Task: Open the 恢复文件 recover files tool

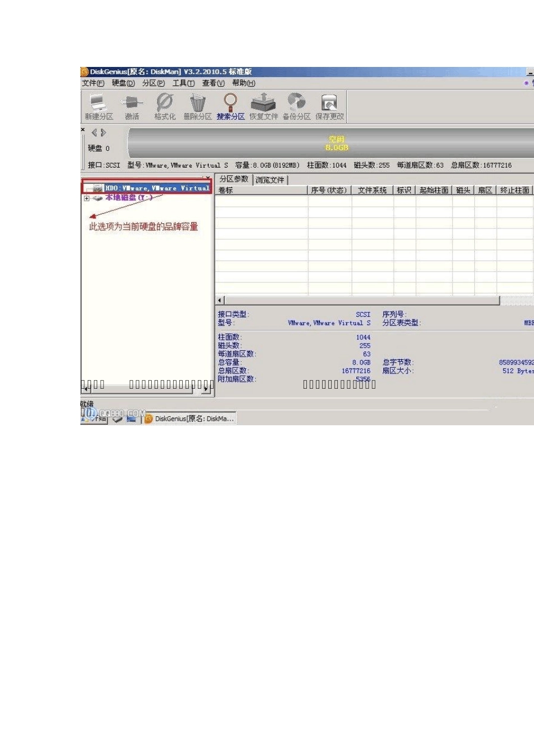Action: [x=264, y=107]
